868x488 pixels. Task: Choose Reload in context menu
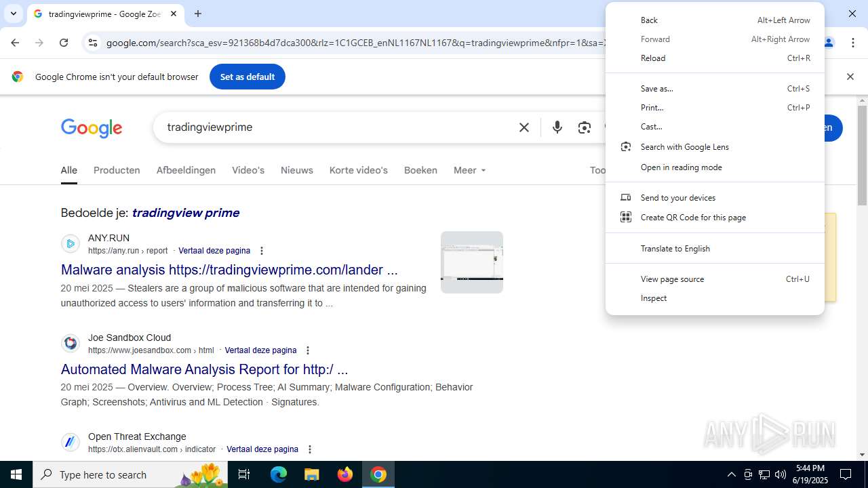[x=715, y=58]
